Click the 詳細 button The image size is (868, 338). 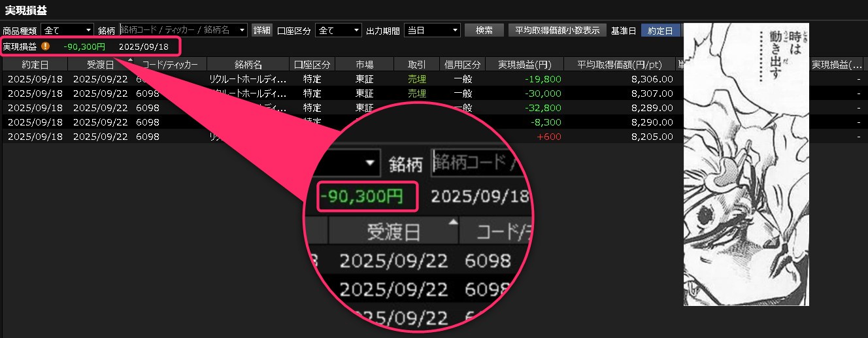point(262,30)
